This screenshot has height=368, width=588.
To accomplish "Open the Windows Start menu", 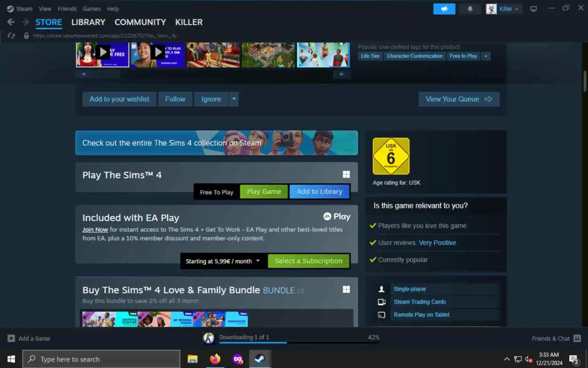I will 11,359.
